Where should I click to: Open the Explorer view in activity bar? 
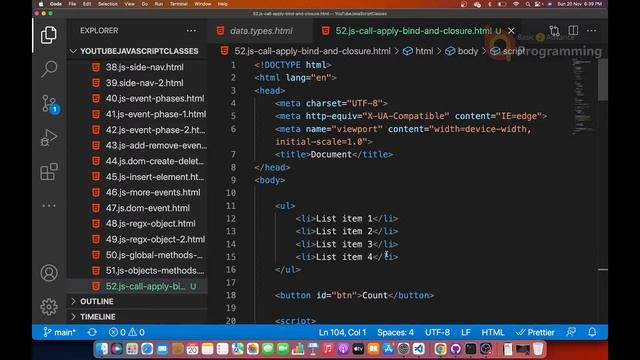click(x=49, y=35)
